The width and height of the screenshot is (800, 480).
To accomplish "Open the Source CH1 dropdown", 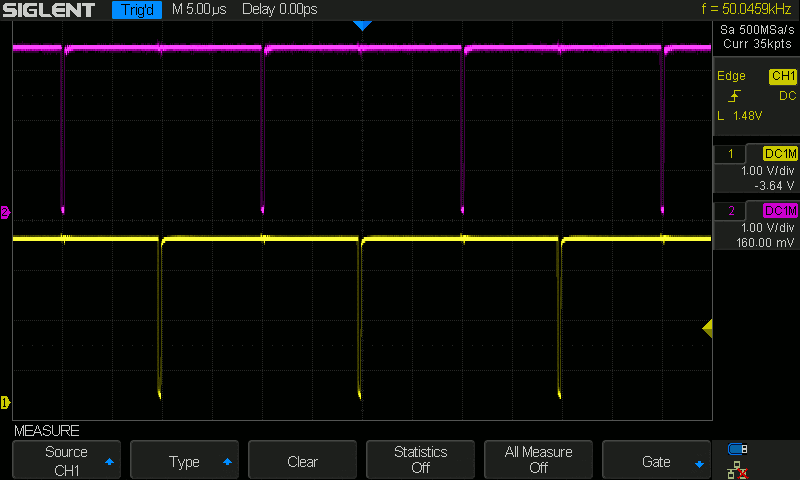I will coord(65,461).
